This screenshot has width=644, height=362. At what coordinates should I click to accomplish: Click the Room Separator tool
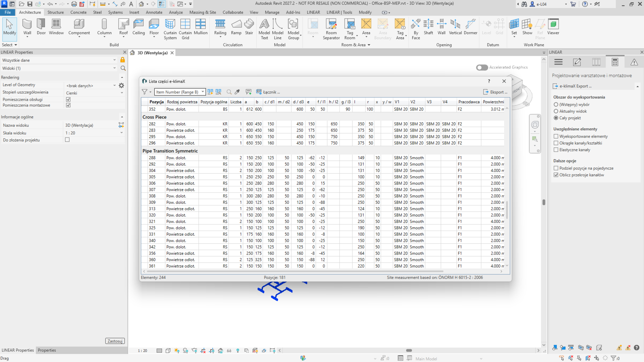point(331,29)
